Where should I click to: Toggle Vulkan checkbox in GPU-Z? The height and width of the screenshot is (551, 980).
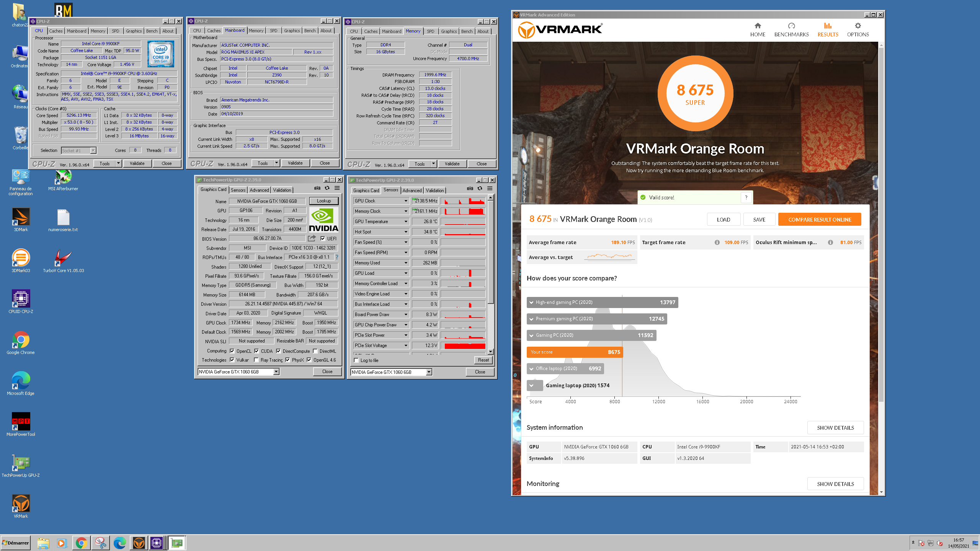pyautogui.click(x=232, y=360)
